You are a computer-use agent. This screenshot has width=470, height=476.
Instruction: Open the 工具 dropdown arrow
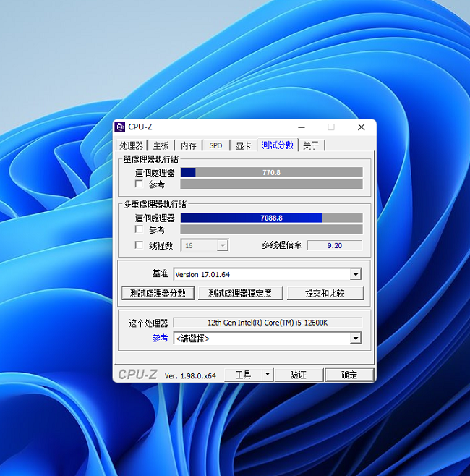click(268, 375)
